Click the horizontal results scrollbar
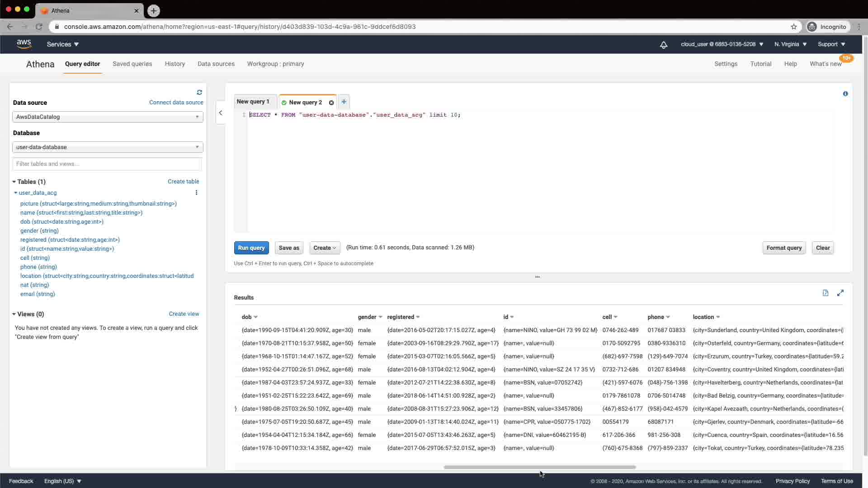868x488 pixels. (x=539, y=467)
